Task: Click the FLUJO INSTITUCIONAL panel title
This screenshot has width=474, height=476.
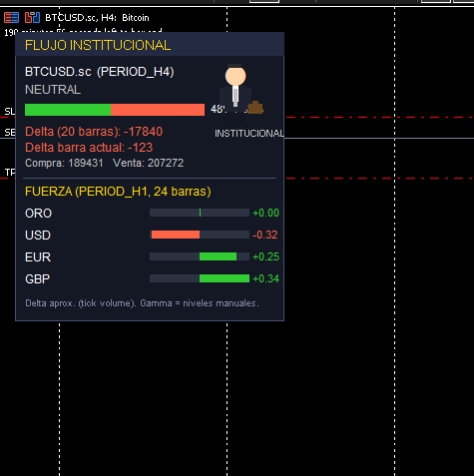Action: pos(98,45)
